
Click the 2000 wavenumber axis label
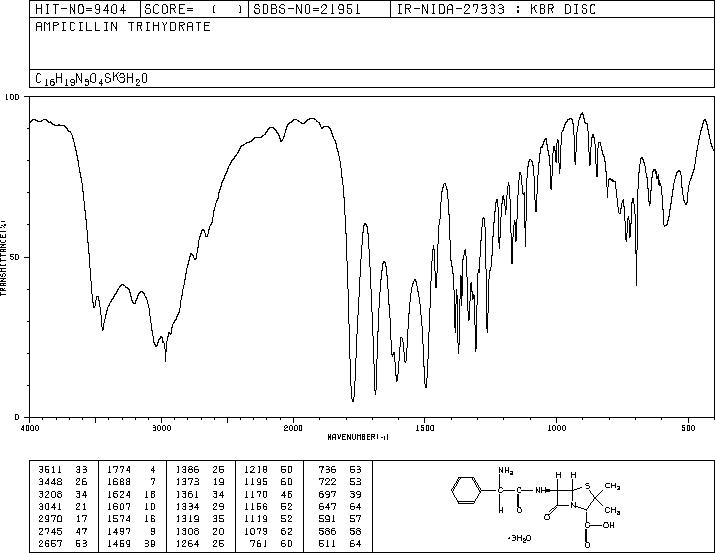(293, 428)
